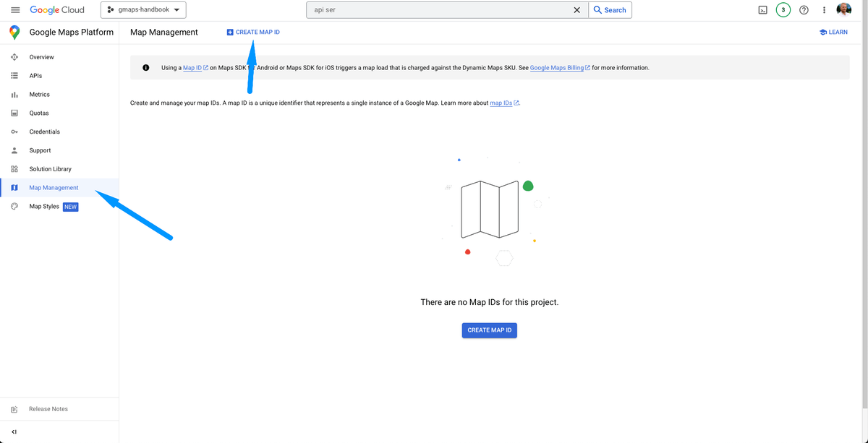Click the Credentials key icon
The image size is (868, 443).
coord(14,132)
